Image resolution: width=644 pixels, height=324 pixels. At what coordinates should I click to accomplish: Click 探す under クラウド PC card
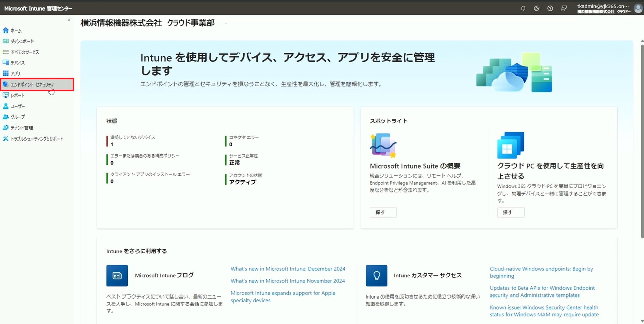coord(511,212)
